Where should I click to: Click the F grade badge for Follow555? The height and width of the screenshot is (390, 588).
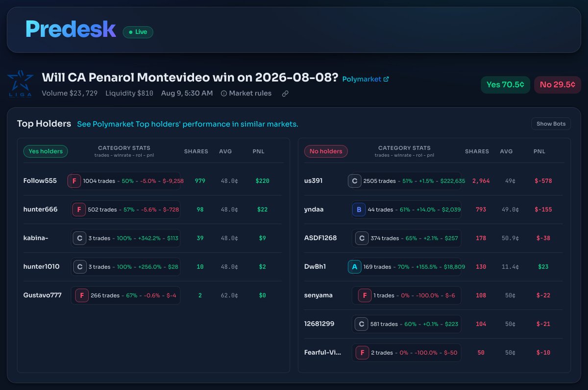[74, 181]
